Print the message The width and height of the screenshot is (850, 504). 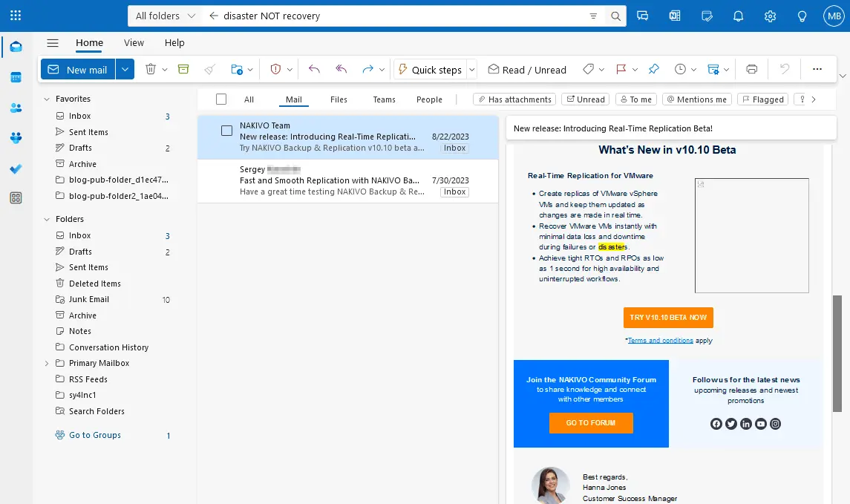point(751,69)
